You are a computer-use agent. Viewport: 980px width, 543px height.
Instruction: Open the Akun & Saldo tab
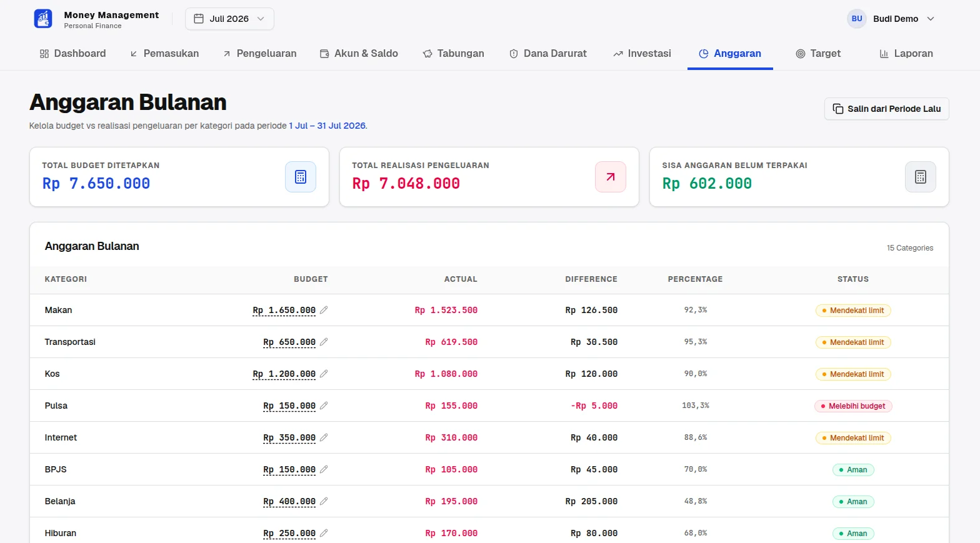click(x=359, y=54)
